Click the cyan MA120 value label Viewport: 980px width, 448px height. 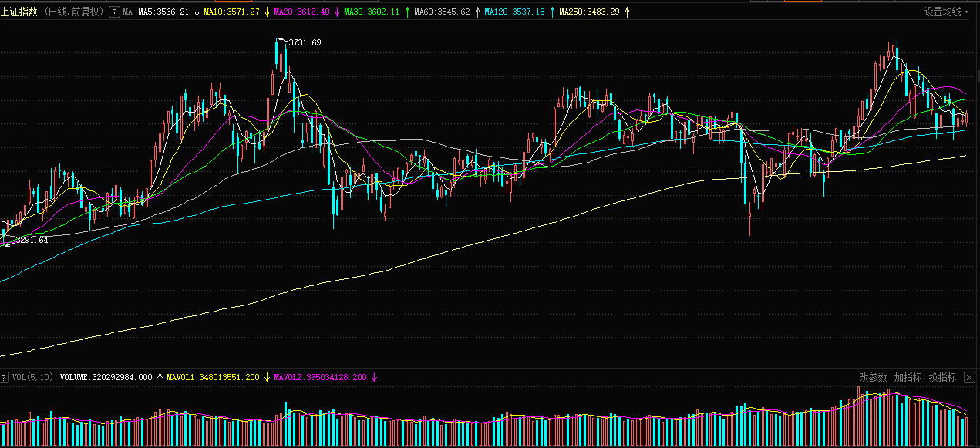tap(514, 12)
